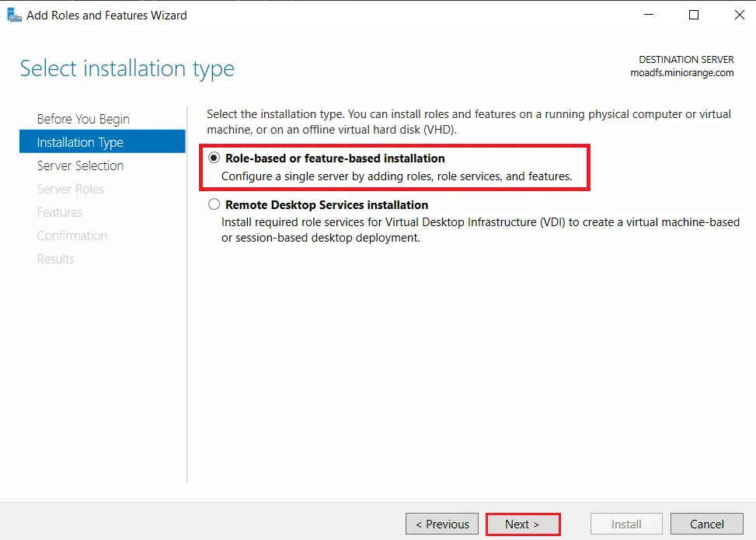Click the Select installation type heading
Screen dimensions: 756x540
127,68
